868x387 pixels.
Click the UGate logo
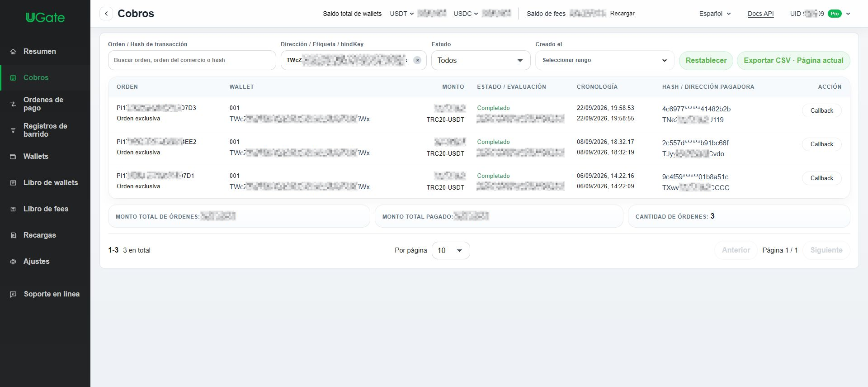[x=45, y=18]
